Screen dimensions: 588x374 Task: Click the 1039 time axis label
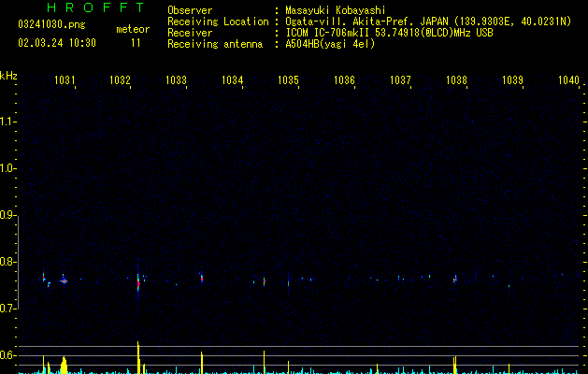click(512, 79)
